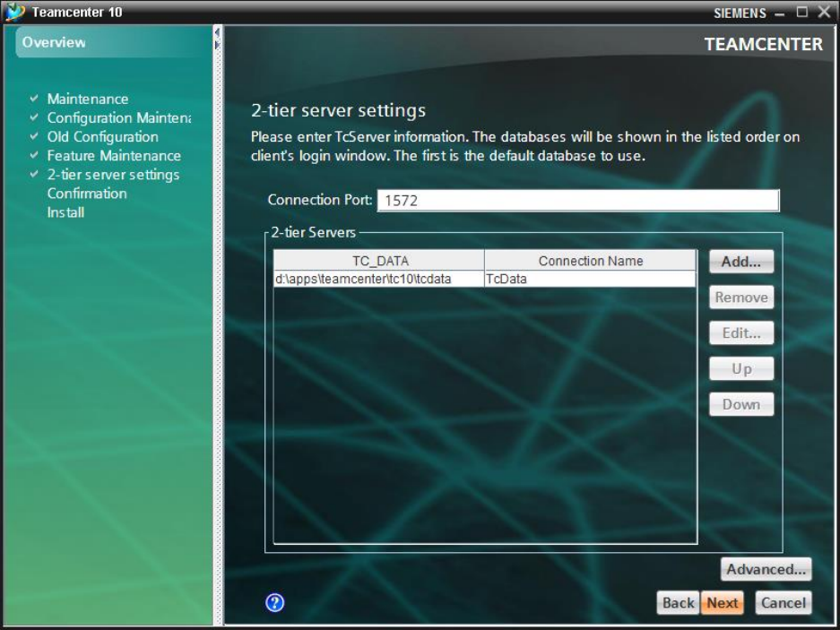Collapse the left panel with the left arrow
The height and width of the screenshot is (630, 840).
217,32
